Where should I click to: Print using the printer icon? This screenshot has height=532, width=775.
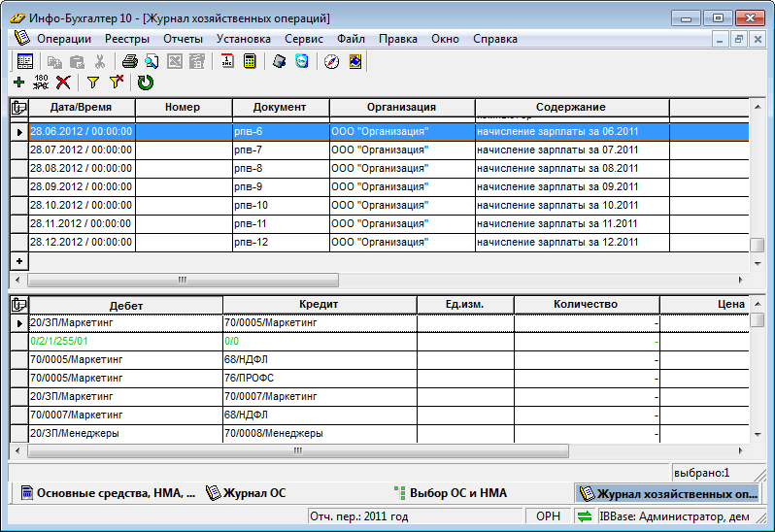pos(129,62)
